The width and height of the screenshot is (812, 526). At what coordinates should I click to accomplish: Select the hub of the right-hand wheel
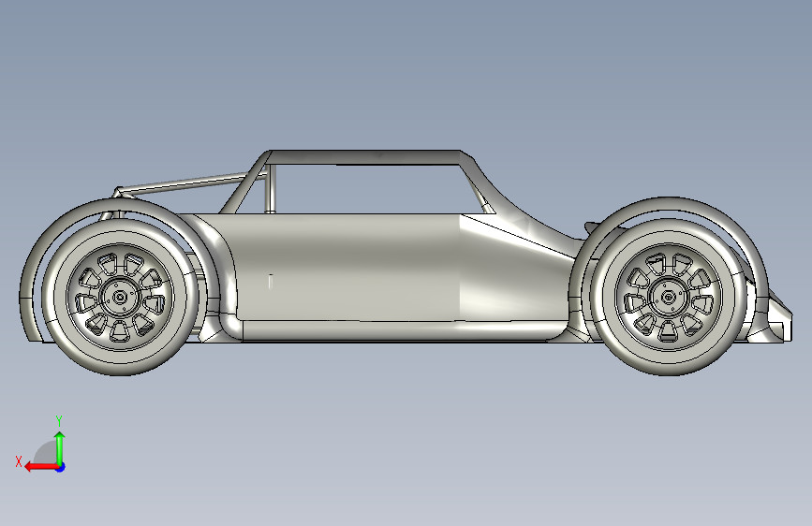click(669, 298)
